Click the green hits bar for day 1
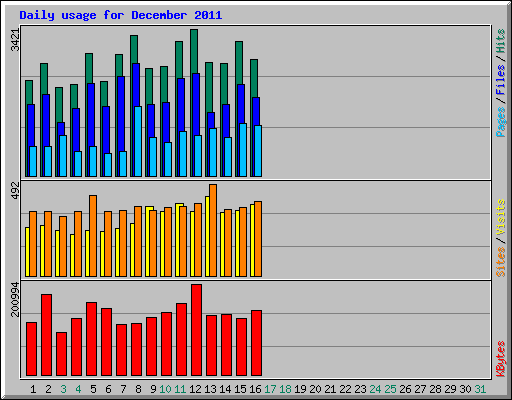The image size is (512, 400). (x=29, y=92)
